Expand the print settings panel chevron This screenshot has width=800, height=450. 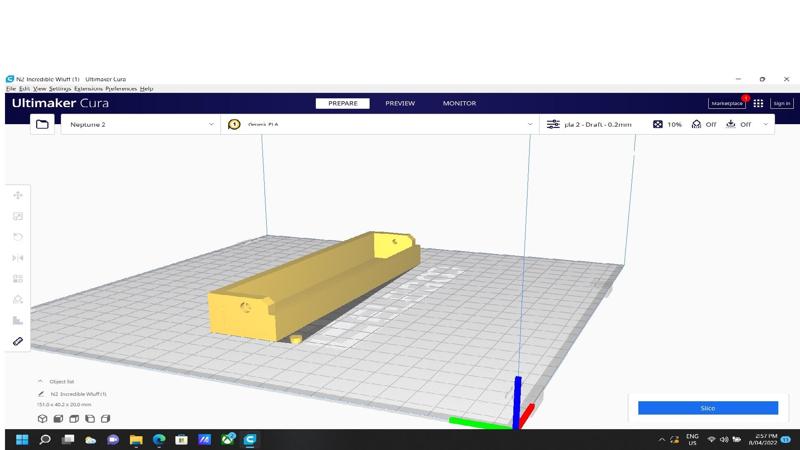[765, 124]
